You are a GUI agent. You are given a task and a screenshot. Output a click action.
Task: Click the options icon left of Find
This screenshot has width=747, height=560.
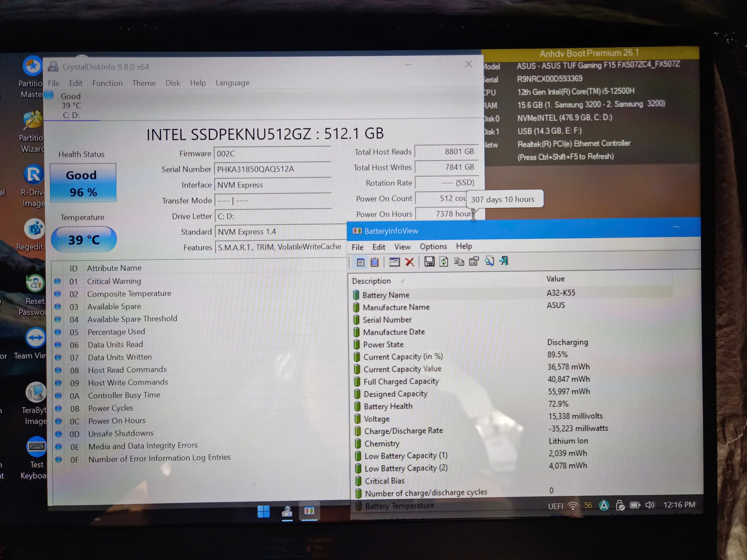474,261
